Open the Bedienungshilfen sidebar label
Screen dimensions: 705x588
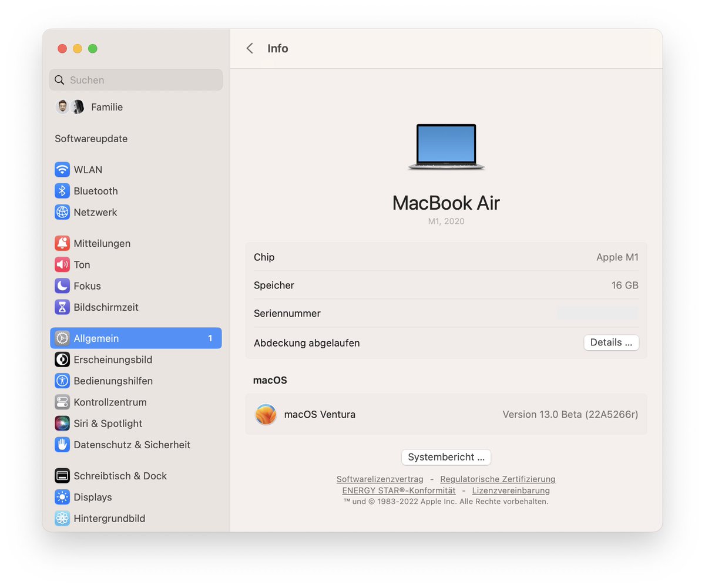tap(113, 381)
